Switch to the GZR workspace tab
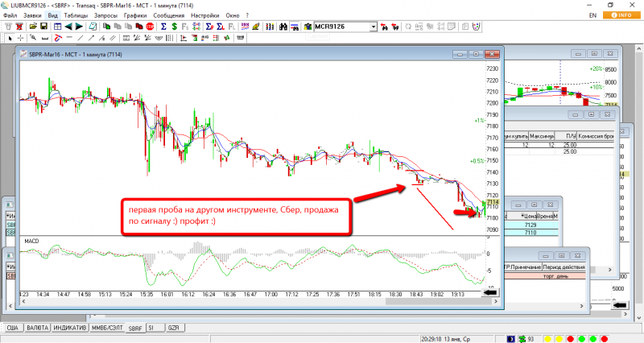This screenshot has width=644, height=343. [x=173, y=328]
